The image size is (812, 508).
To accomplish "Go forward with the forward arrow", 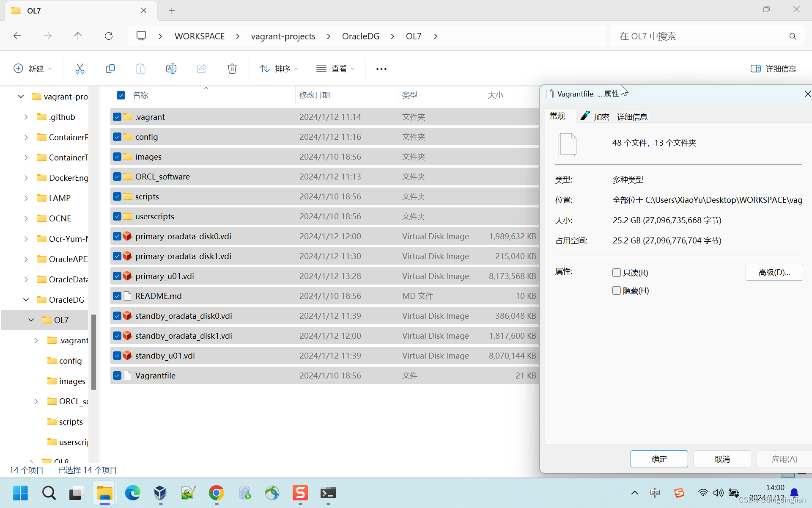I will pyautogui.click(x=48, y=36).
